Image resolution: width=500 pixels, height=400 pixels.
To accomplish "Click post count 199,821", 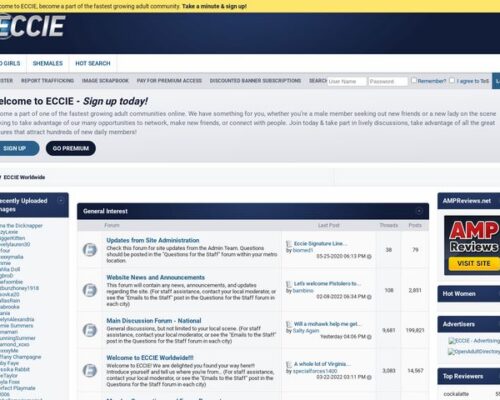I will pyautogui.click(x=415, y=330).
